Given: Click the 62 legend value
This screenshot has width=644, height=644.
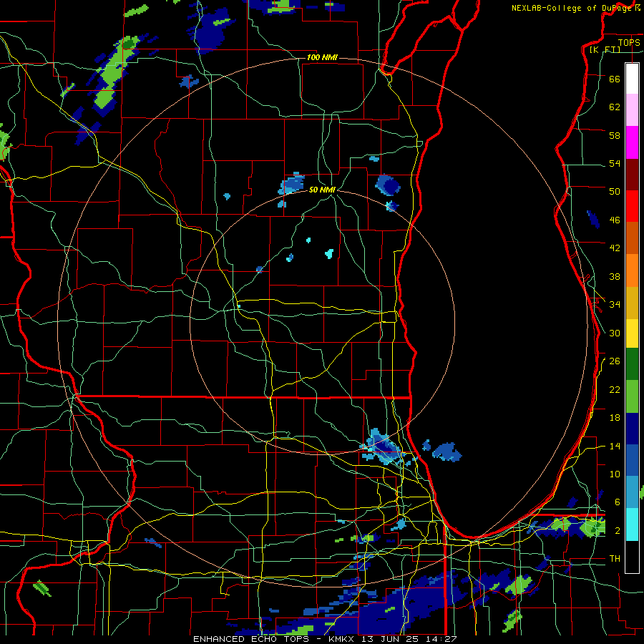Looking at the screenshot, I should coord(615,107).
